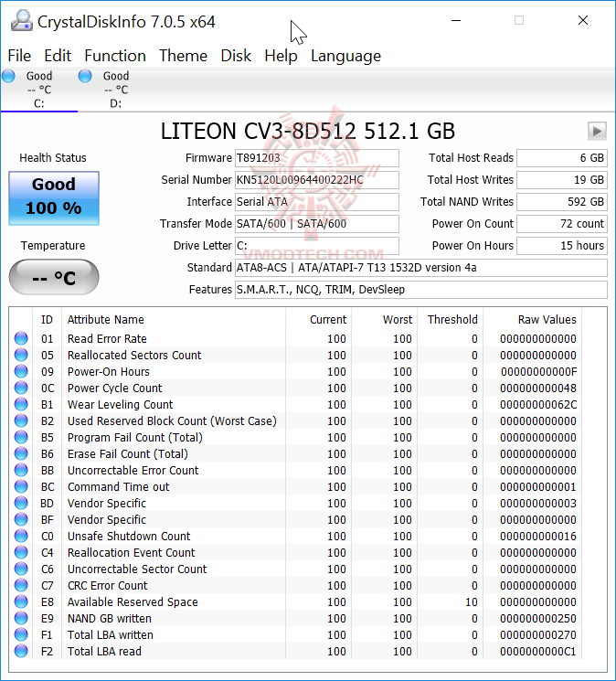Click status orb for Wear Leveling Count
The image size is (616, 681).
pos(21,404)
